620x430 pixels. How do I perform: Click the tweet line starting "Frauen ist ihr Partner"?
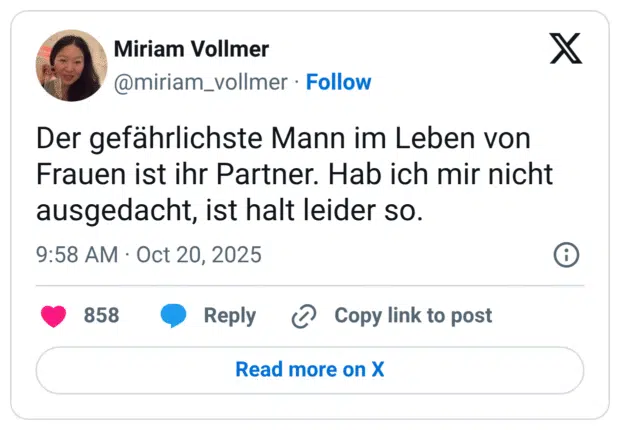pos(295,176)
